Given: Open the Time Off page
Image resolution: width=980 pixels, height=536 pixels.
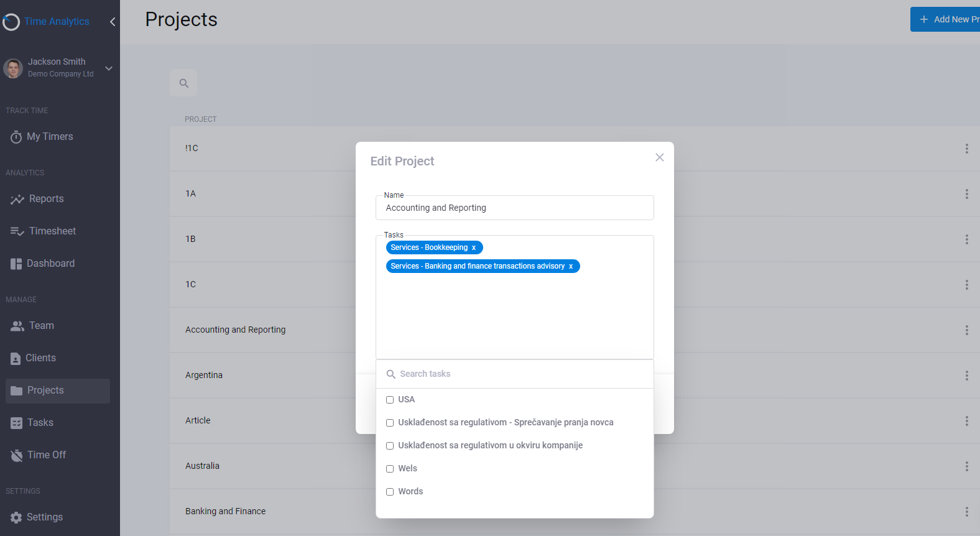Looking at the screenshot, I should click(57, 455).
